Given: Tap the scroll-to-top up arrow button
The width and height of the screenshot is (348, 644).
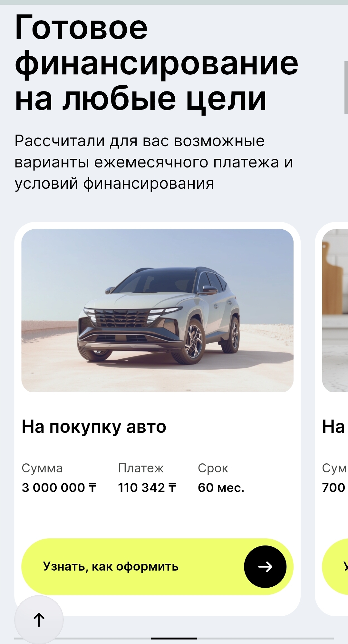Looking at the screenshot, I should coord(39,620).
